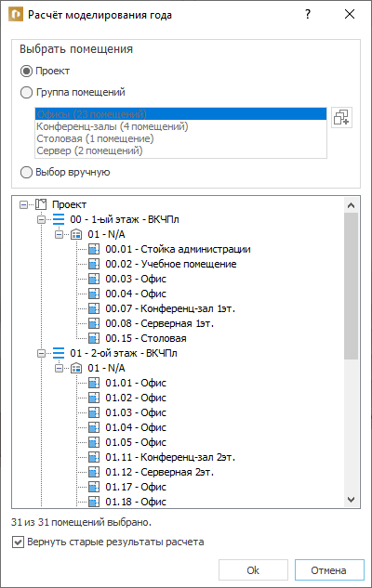
Task: Click room icon for 00.01 Стойка администрации
Action: coord(94,249)
